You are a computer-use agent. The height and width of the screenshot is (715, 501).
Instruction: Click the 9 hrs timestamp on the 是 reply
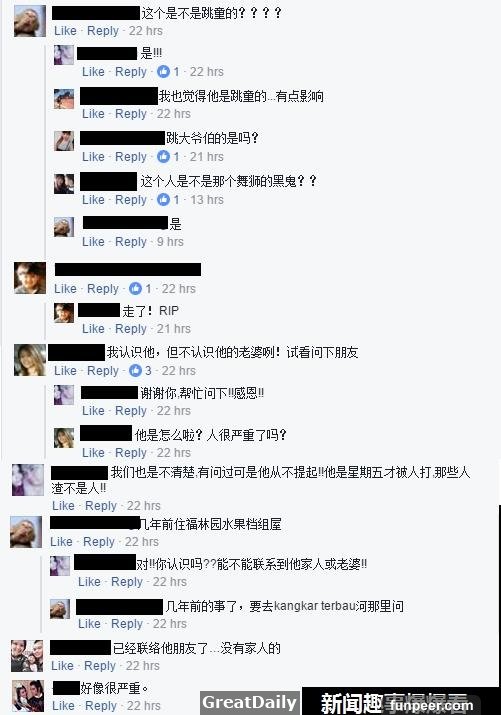click(170, 242)
